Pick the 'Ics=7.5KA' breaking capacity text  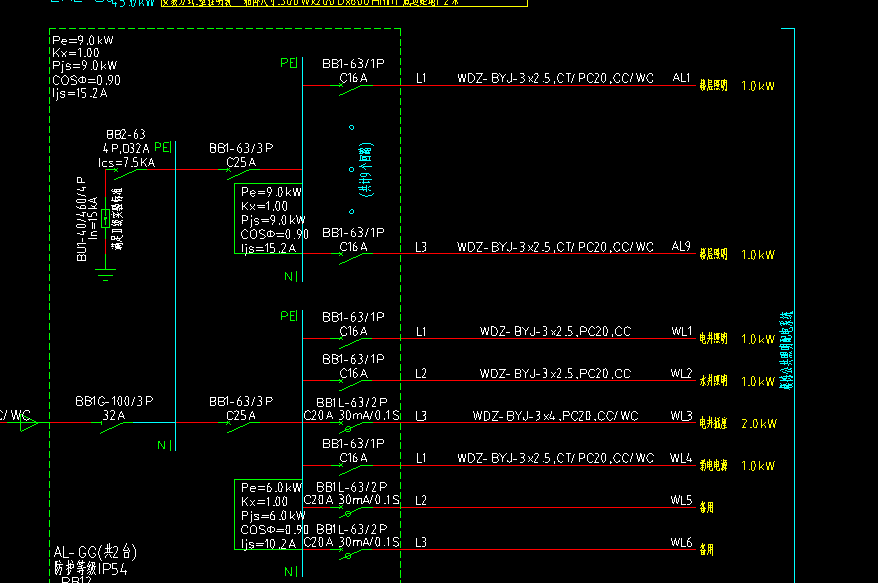click(x=127, y=162)
